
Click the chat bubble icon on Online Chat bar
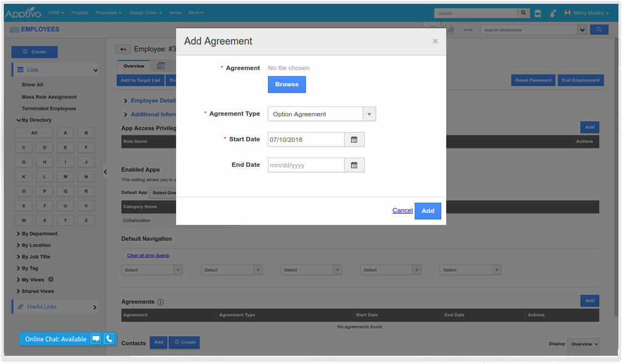pyautogui.click(x=96, y=338)
